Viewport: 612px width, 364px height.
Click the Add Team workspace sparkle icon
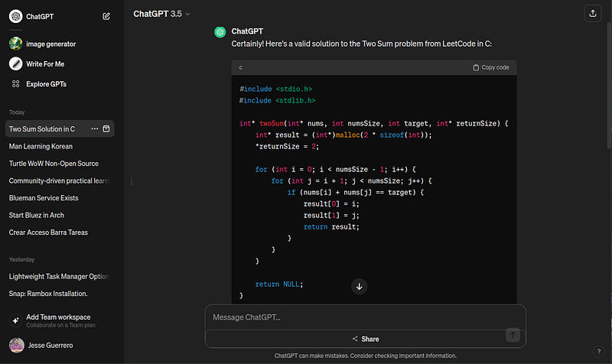click(15, 320)
